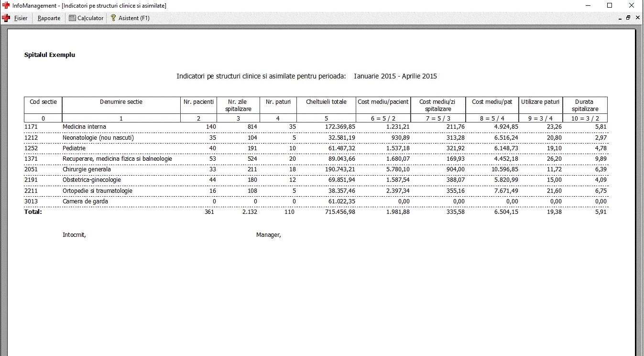
Task: Click the red cross document icon beside Fisier
Action: (x=6, y=18)
